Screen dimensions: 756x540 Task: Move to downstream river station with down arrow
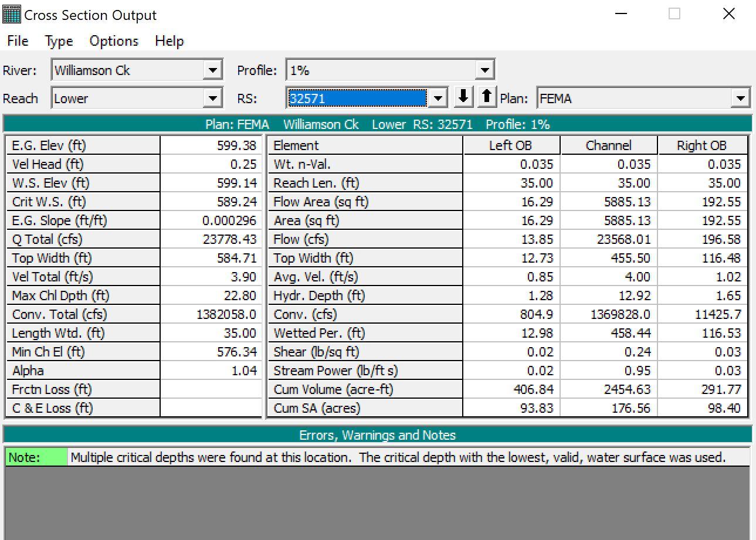tap(463, 97)
